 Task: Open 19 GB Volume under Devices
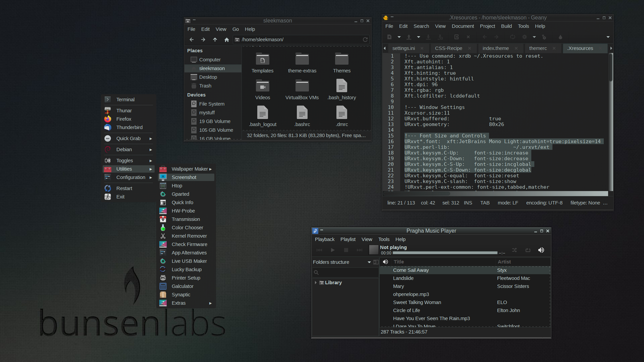coord(213,121)
